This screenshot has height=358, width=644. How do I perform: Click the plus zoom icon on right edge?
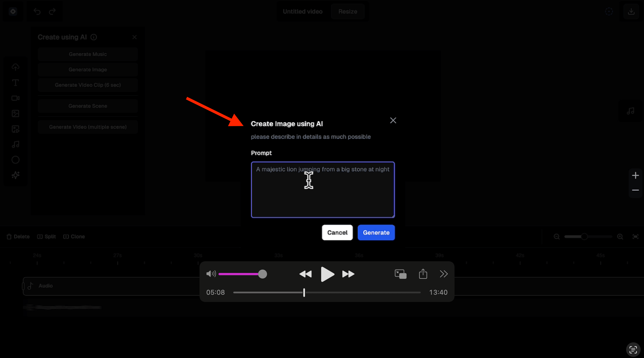[x=635, y=175]
